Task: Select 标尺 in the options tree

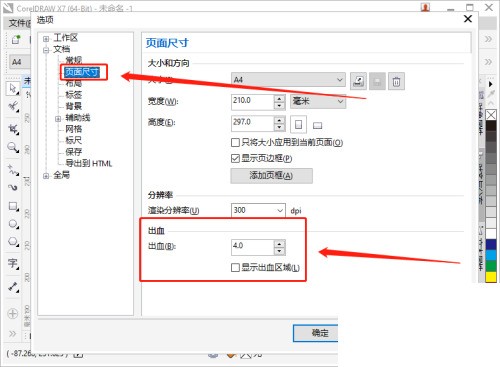Action: click(73, 140)
